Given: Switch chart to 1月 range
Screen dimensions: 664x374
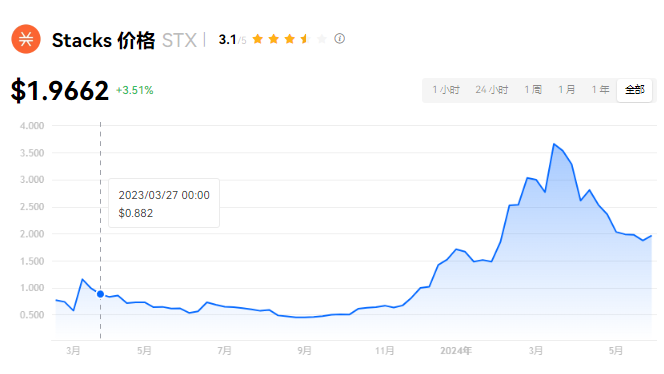Looking at the screenshot, I should (x=567, y=90).
